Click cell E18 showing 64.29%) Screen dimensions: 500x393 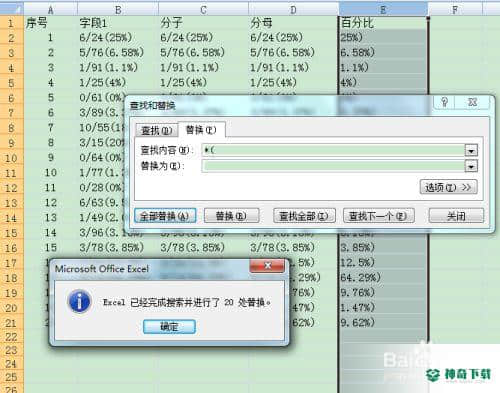pyautogui.click(x=383, y=278)
